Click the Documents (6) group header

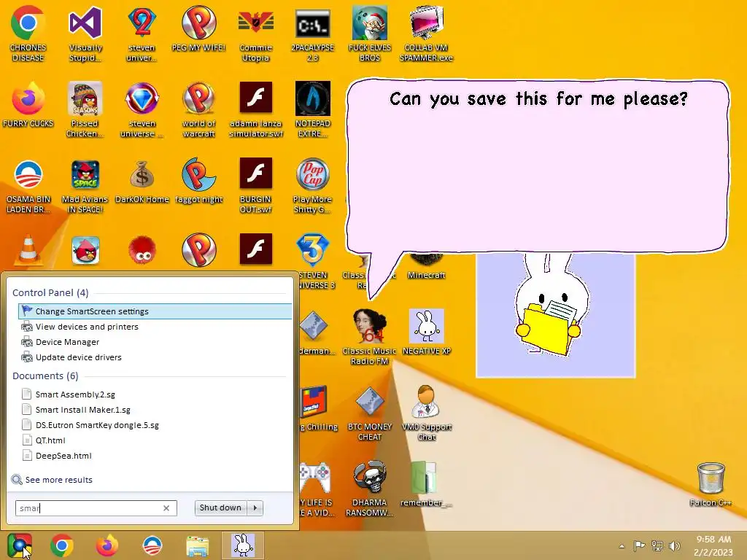45,376
